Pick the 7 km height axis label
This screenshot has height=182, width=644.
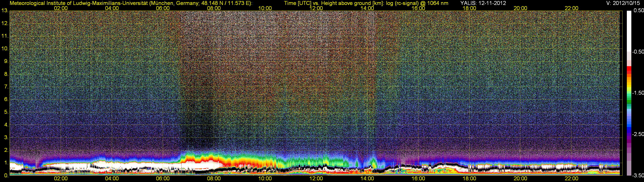click(x=6, y=87)
